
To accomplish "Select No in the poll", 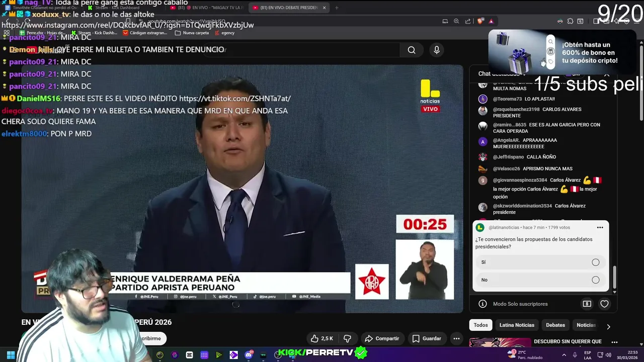I will (x=540, y=280).
